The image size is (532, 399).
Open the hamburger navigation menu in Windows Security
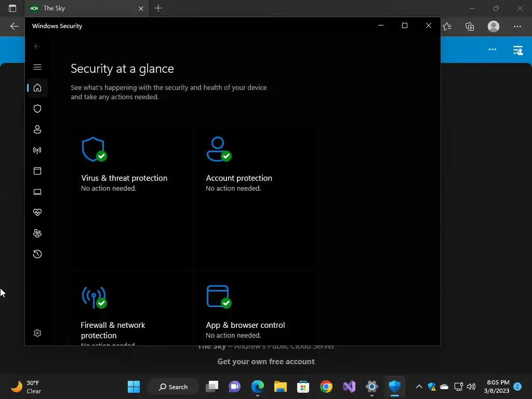pos(37,67)
